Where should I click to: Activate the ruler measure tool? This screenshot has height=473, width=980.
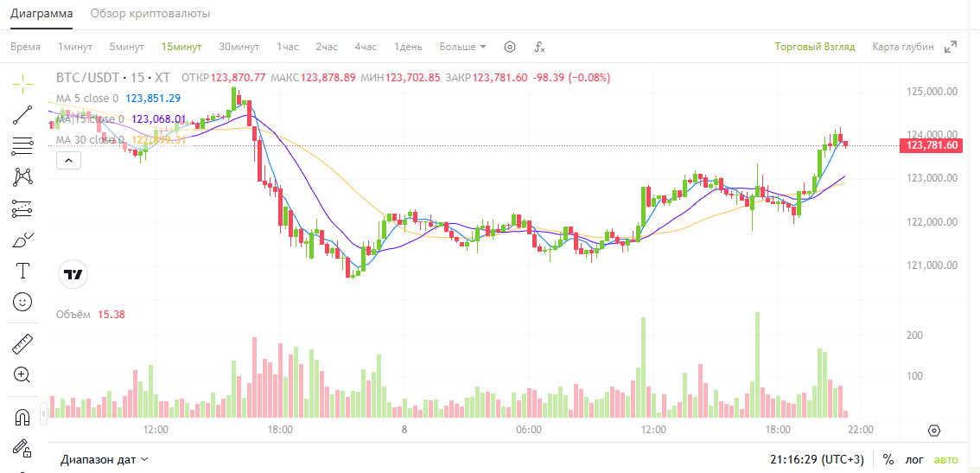(x=22, y=345)
